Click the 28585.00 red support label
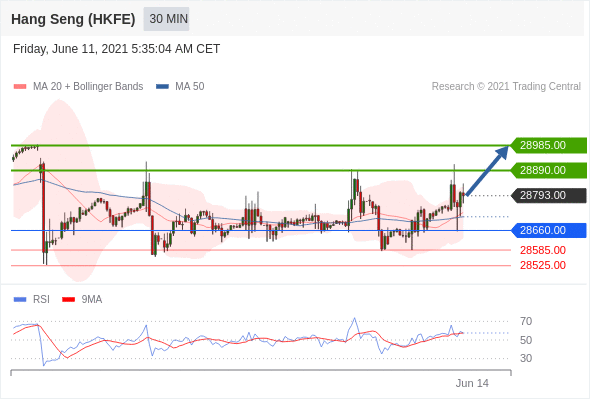590x400 pixels. 543,250
